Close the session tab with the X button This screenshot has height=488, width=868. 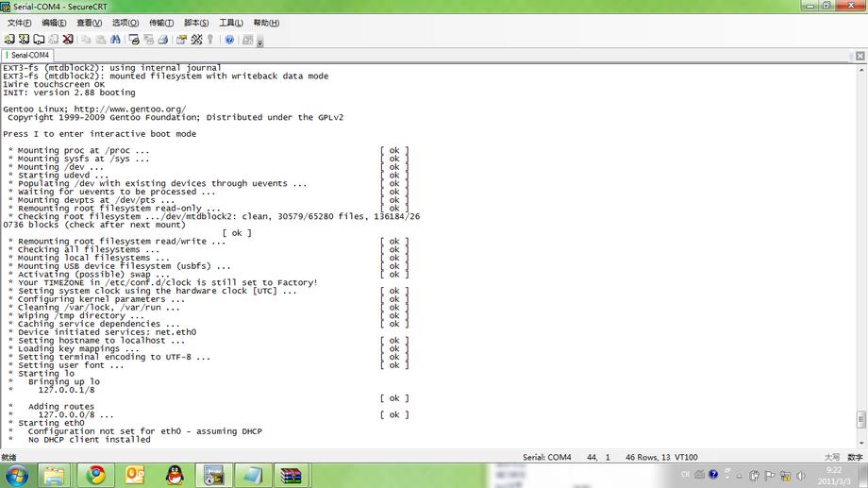point(860,56)
